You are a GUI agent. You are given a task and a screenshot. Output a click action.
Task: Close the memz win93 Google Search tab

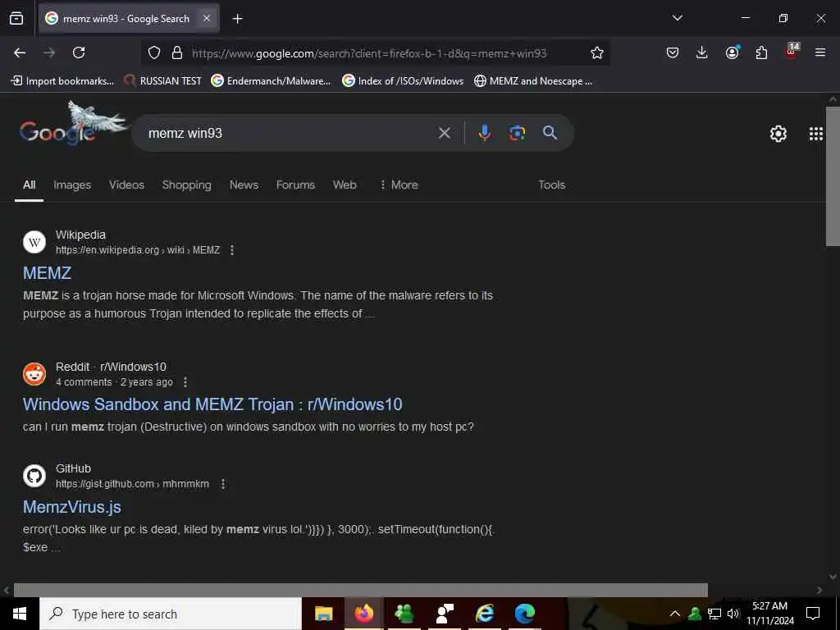click(206, 18)
